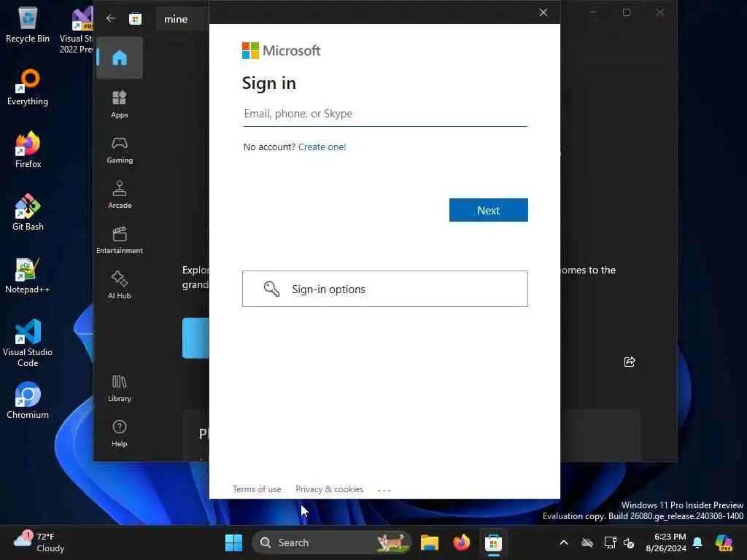Open Sign-in options
This screenshot has height=560, width=747.
[385, 289]
